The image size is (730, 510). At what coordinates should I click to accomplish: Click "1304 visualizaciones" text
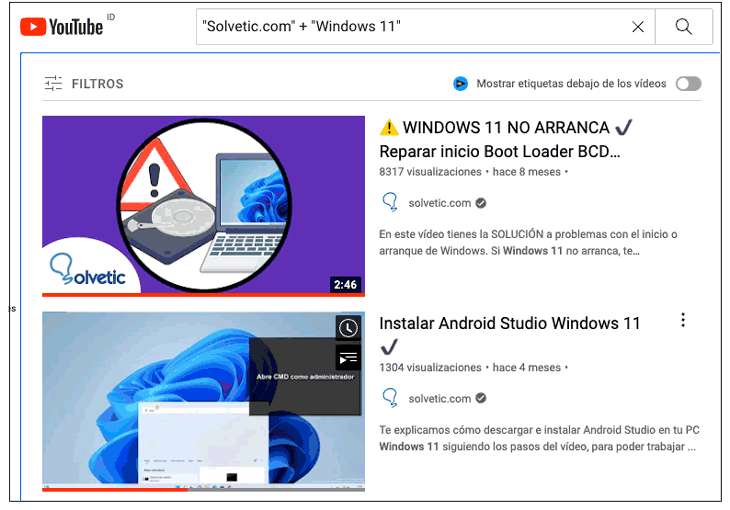[x=430, y=367]
